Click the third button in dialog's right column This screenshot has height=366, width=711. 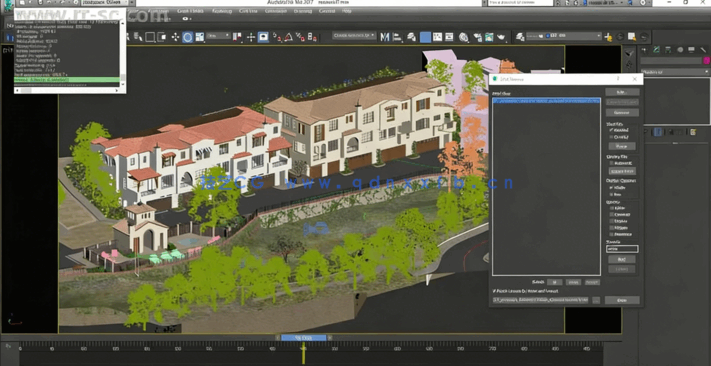(x=622, y=112)
